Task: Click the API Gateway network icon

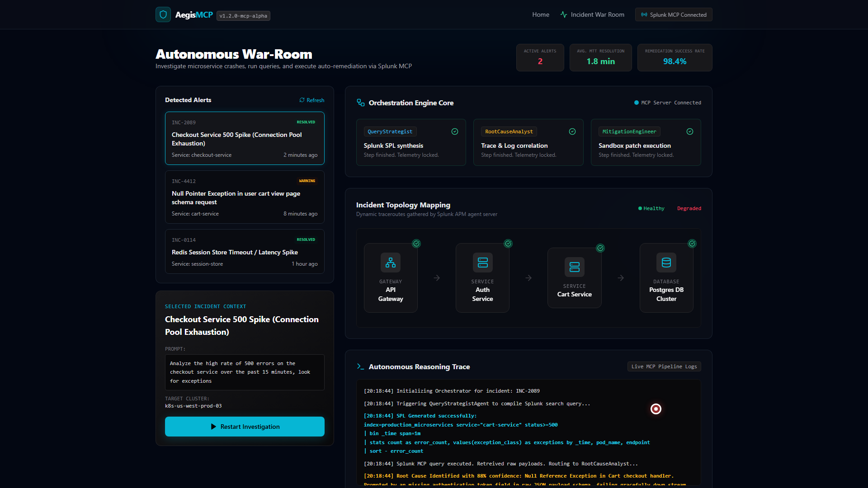Action: [391, 263]
